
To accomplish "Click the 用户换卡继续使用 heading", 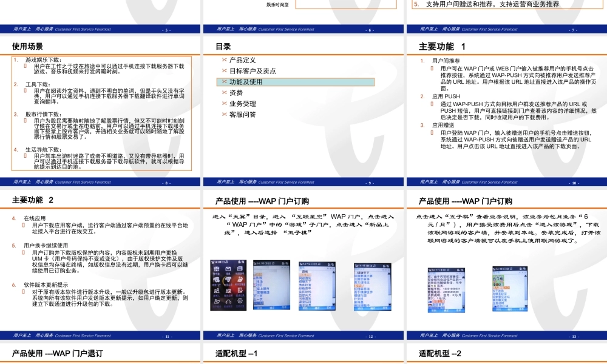I will 46,245.
